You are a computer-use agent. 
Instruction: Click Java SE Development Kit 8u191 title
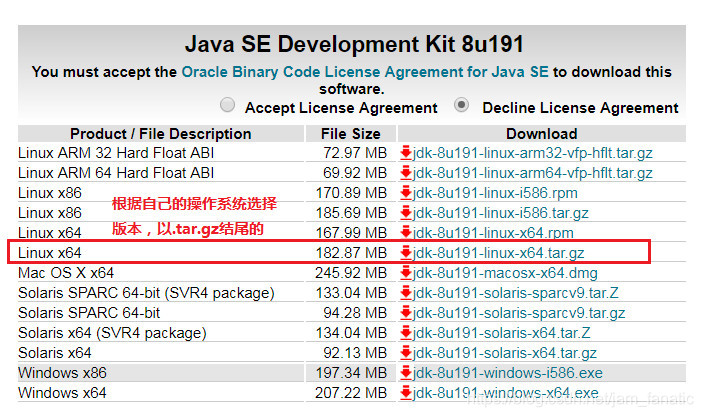tap(354, 44)
